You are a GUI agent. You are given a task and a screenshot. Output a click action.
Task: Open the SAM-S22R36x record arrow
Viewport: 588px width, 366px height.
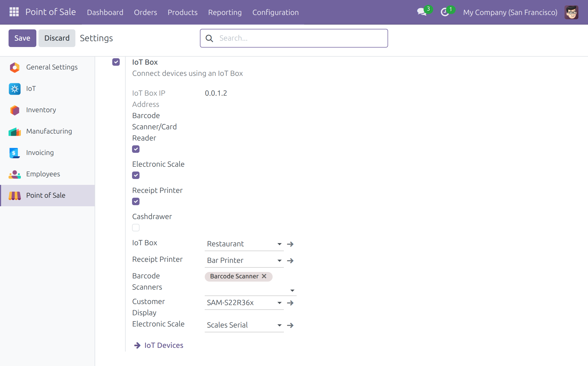(x=290, y=303)
